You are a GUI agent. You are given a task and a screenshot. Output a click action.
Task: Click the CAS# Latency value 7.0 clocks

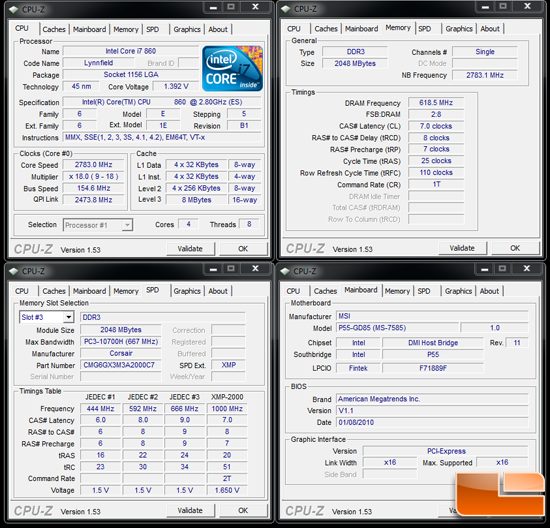436,126
